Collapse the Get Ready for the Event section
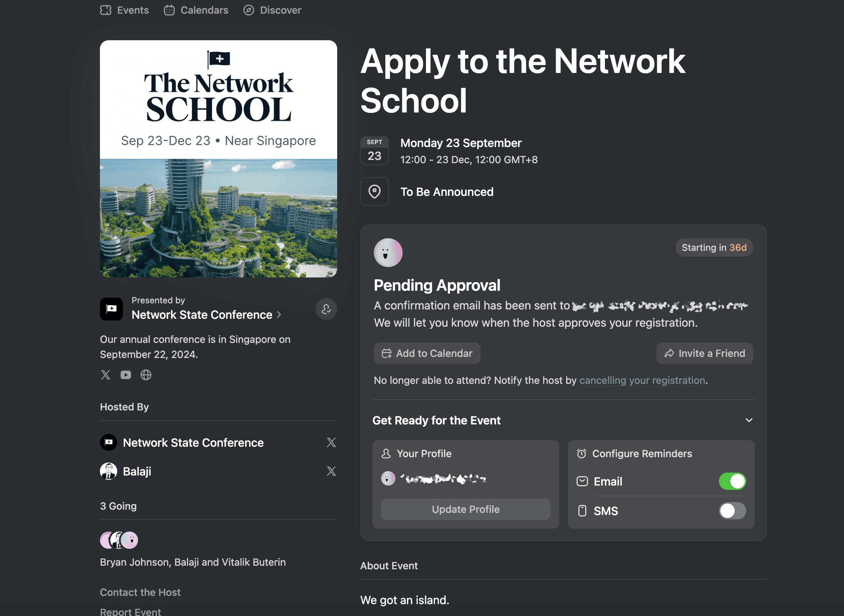The height and width of the screenshot is (616, 844). click(x=748, y=420)
